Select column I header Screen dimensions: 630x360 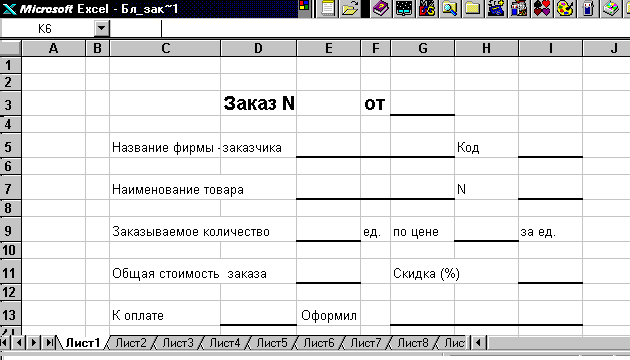[550, 48]
